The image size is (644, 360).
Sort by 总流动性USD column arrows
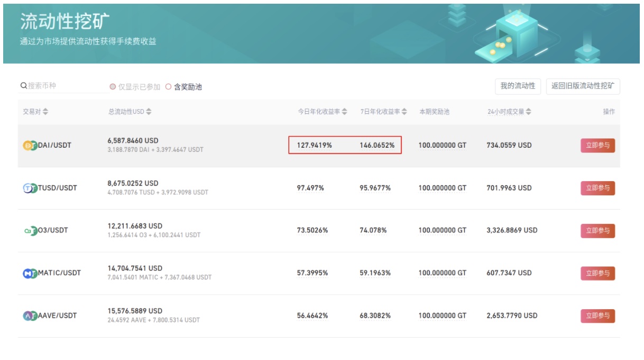(149, 112)
